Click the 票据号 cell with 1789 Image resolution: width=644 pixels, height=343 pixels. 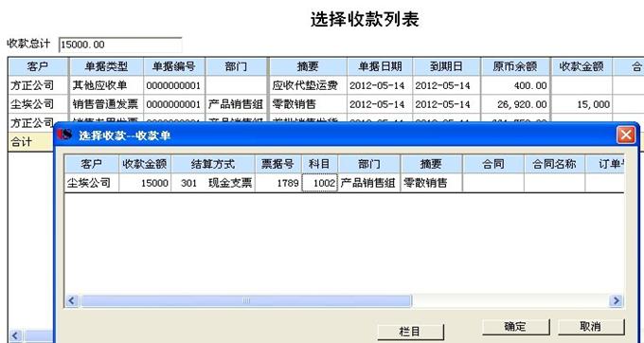278,183
